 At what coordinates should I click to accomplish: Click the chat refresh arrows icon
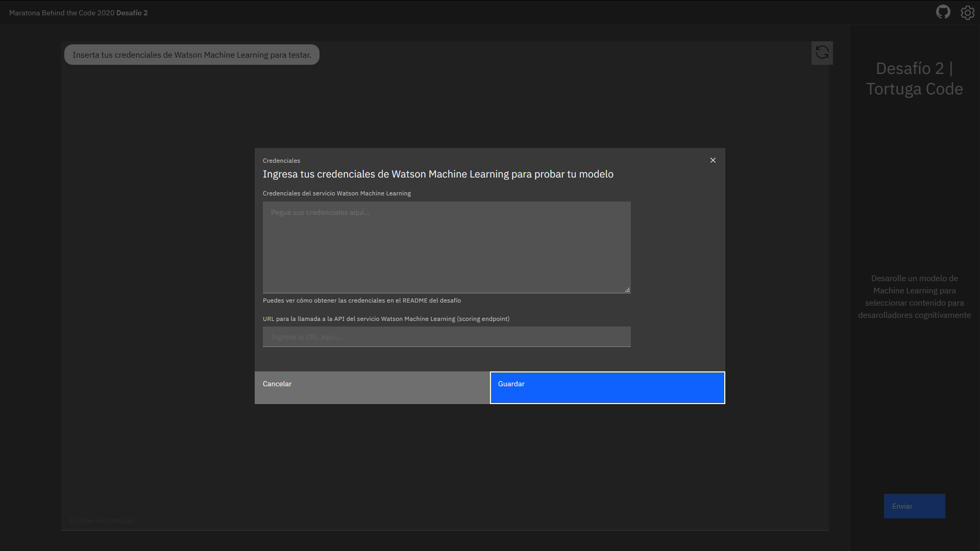click(822, 53)
